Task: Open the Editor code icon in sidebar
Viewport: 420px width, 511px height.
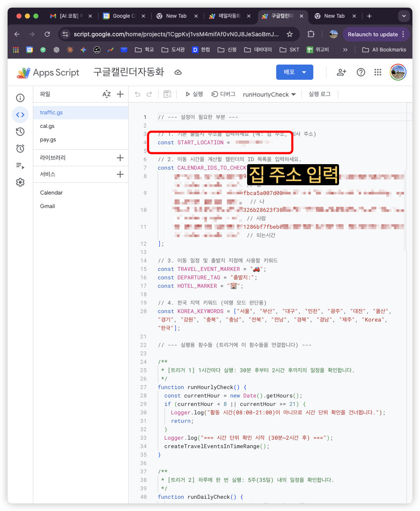Action: click(20, 115)
